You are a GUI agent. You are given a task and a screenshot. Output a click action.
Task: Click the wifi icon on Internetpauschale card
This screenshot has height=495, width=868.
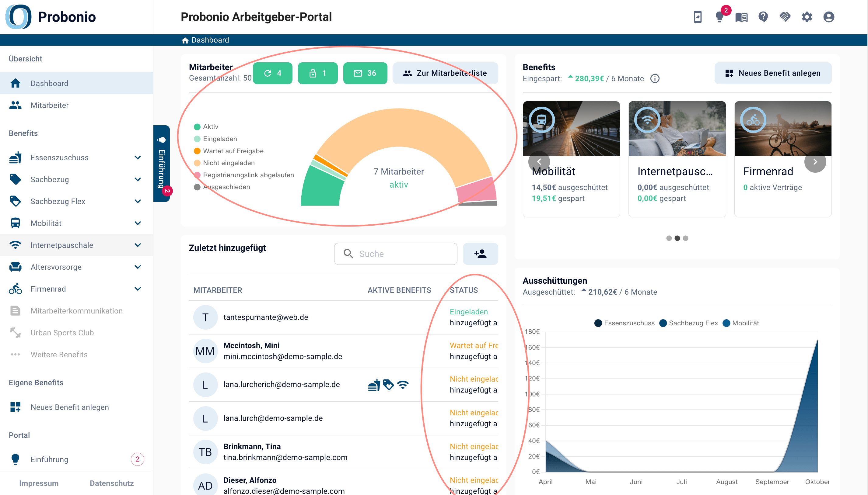click(x=647, y=120)
